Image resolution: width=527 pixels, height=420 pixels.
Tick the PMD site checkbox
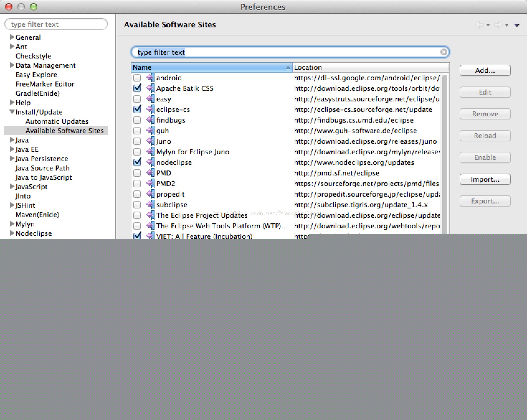(137, 173)
